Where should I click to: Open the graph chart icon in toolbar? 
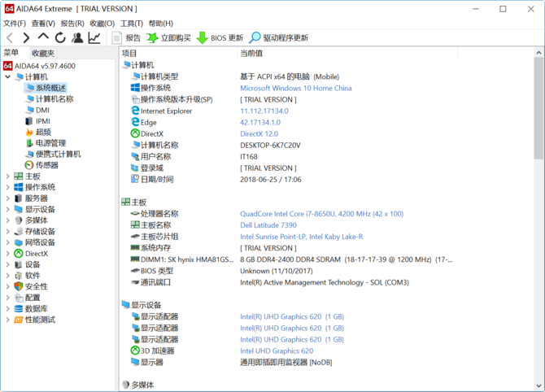(x=94, y=37)
